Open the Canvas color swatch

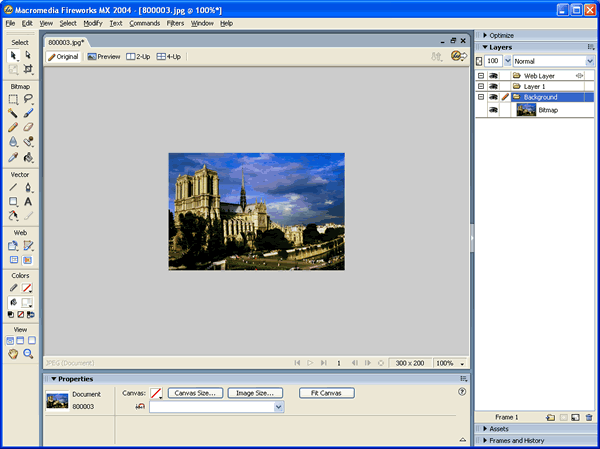[156, 393]
